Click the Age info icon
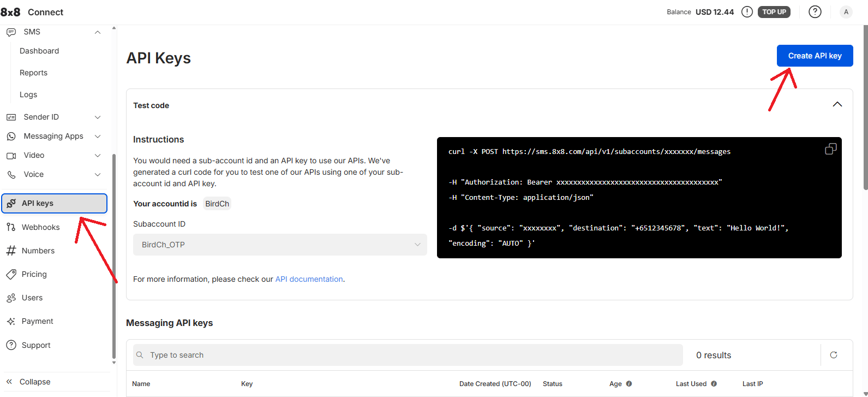Viewport: 868px width, 397px height. pyautogui.click(x=629, y=384)
